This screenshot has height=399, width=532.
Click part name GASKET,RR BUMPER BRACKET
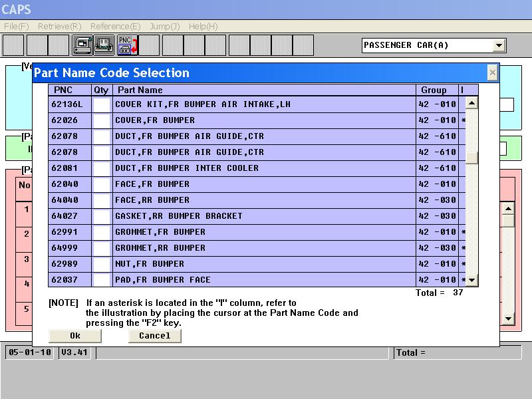[x=179, y=216]
